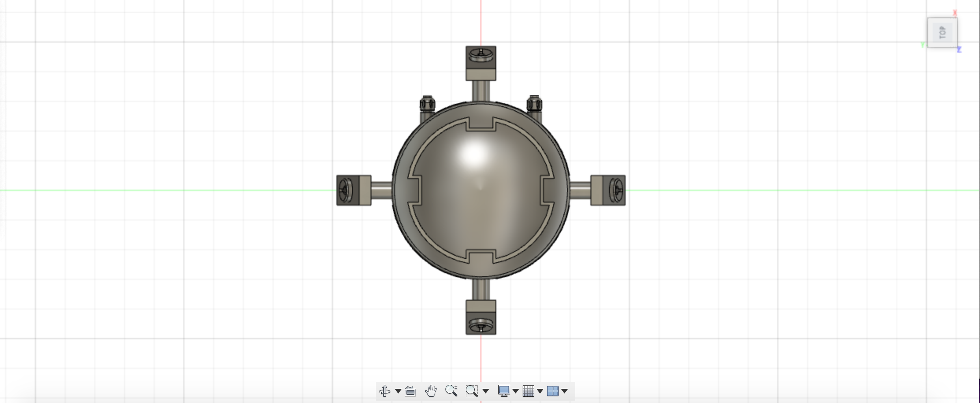This screenshot has height=403, width=980.
Task: Open the Orbit type dropdown arrow
Action: pyautogui.click(x=398, y=391)
